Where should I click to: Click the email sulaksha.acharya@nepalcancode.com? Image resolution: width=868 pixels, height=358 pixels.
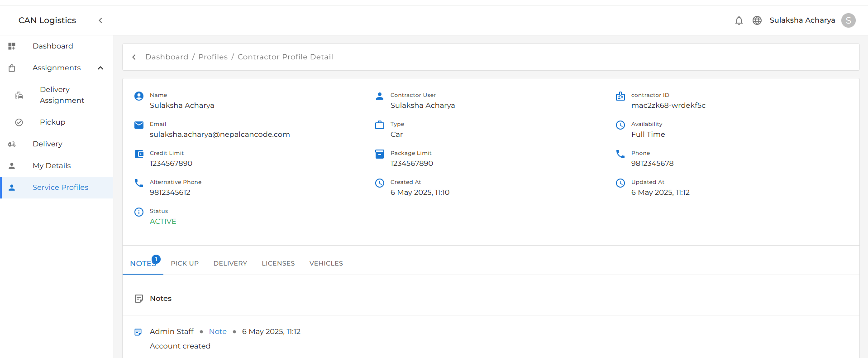220,135
